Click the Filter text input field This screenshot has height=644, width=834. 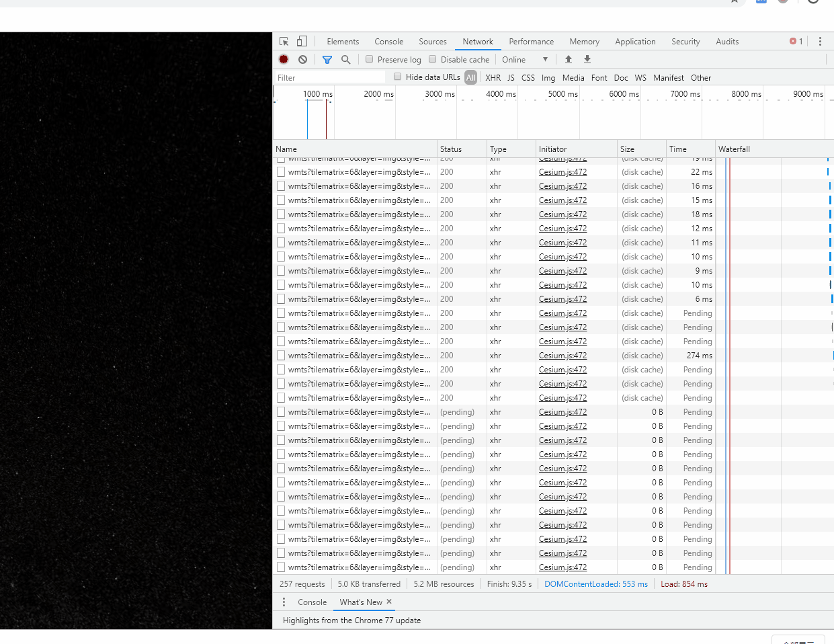[330, 78]
